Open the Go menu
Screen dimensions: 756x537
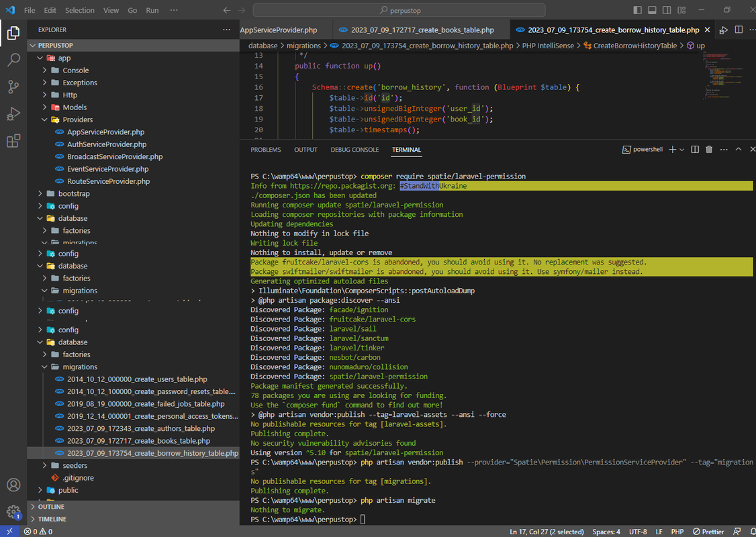click(132, 10)
